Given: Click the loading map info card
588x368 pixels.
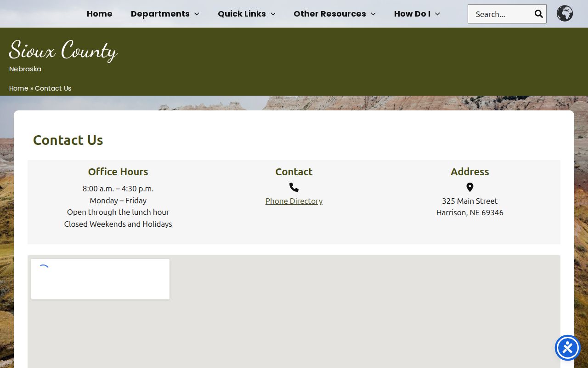Looking at the screenshot, I should click(100, 279).
